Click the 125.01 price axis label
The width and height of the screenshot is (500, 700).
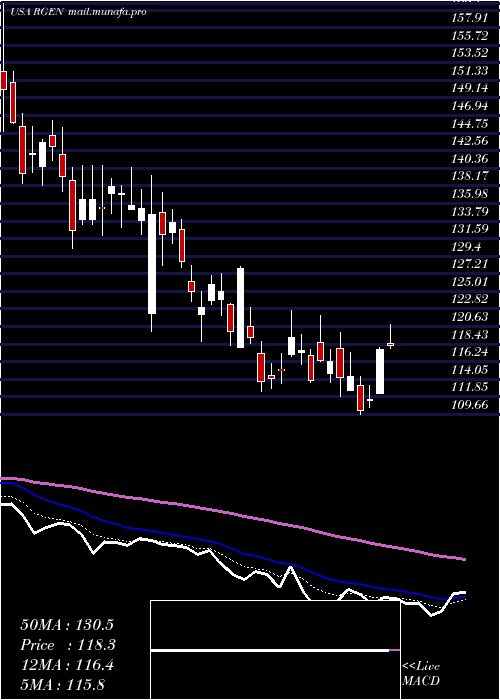coord(470,281)
